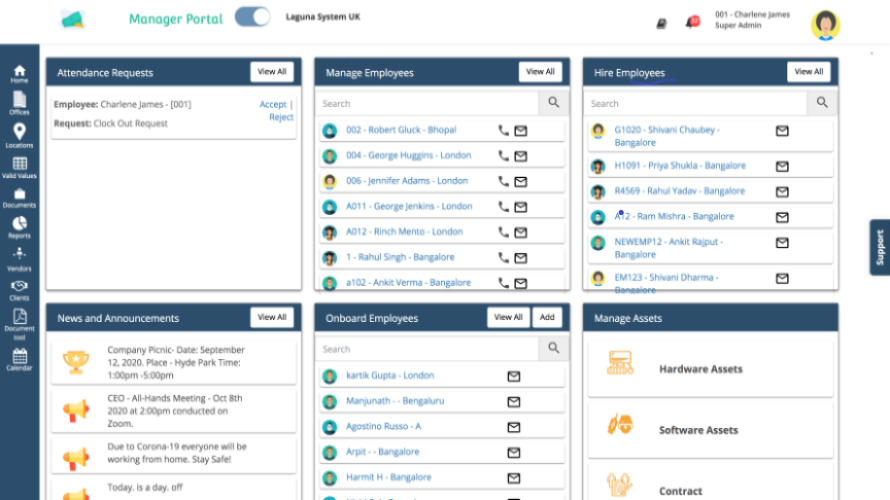Call 1 - Rahul Singh

(503, 258)
